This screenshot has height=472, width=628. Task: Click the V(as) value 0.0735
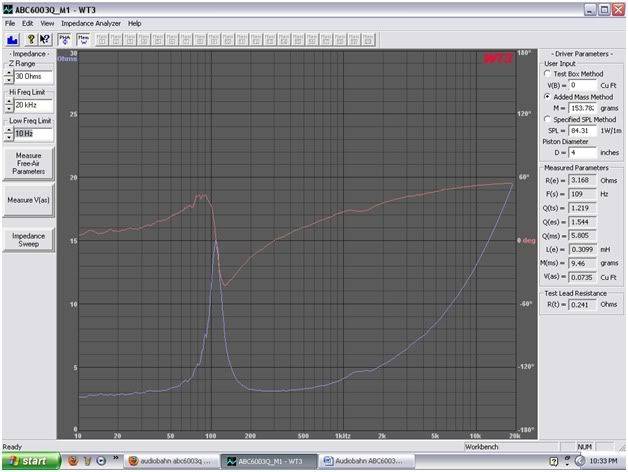pos(583,277)
